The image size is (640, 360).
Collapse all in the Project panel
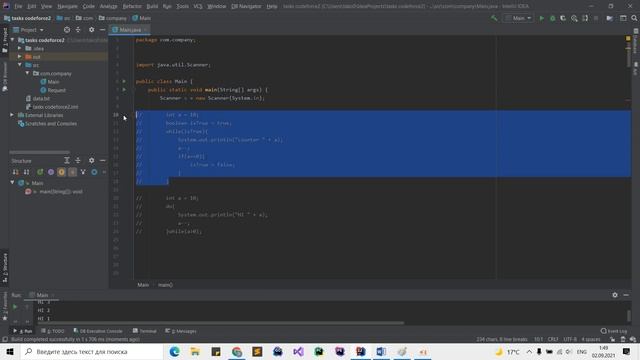(x=78, y=30)
